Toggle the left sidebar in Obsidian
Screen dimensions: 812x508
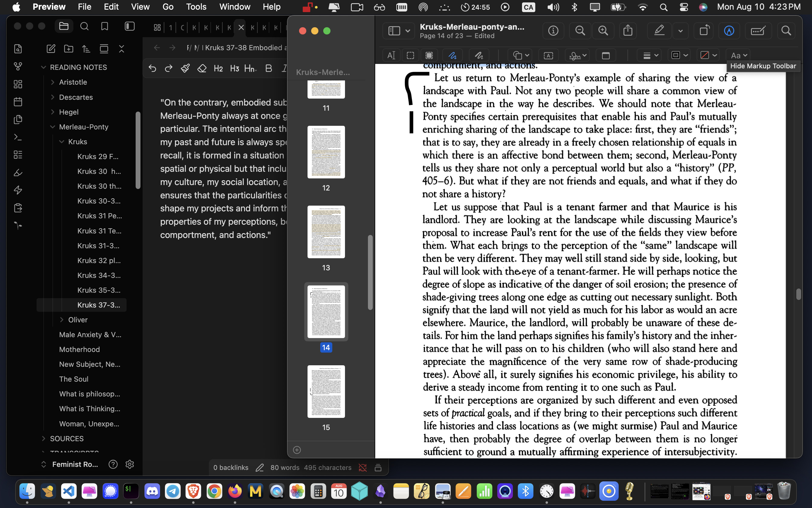click(x=130, y=26)
